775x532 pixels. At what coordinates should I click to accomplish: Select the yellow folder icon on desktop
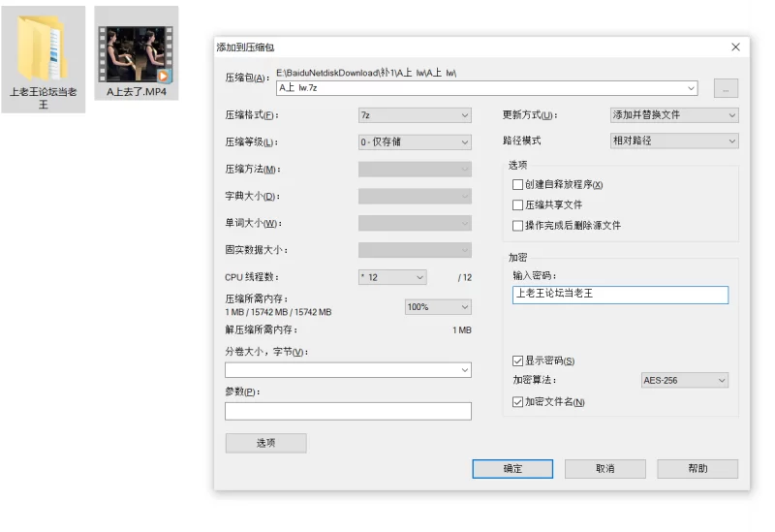coord(43,48)
